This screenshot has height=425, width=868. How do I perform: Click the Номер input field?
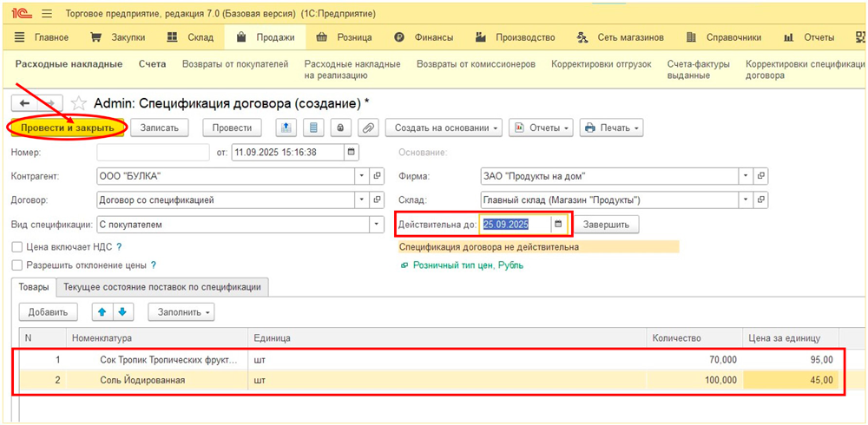pos(153,152)
